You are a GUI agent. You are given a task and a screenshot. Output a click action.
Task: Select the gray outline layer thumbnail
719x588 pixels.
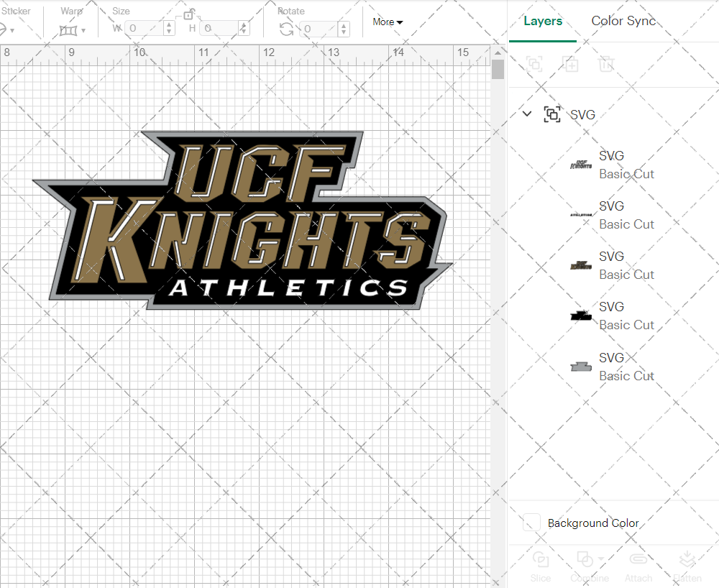(581, 366)
